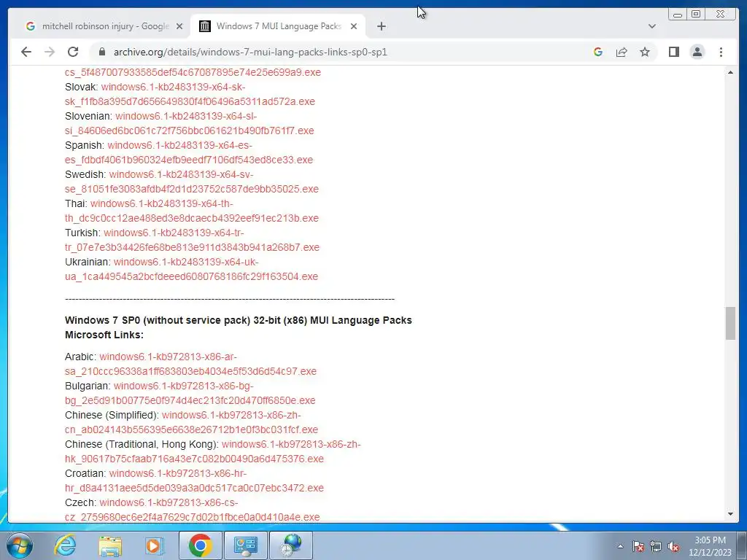Click the scrollbar down arrow

pyautogui.click(x=730, y=514)
